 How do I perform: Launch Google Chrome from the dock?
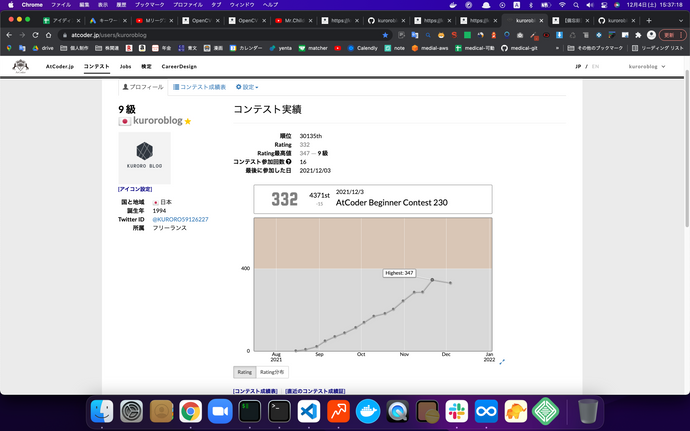click(191, 412)
